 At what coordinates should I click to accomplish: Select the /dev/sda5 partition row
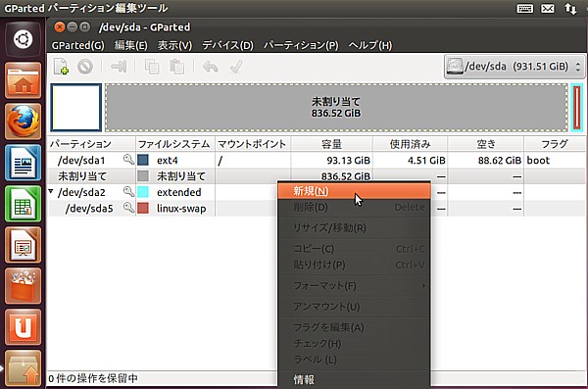316,208
